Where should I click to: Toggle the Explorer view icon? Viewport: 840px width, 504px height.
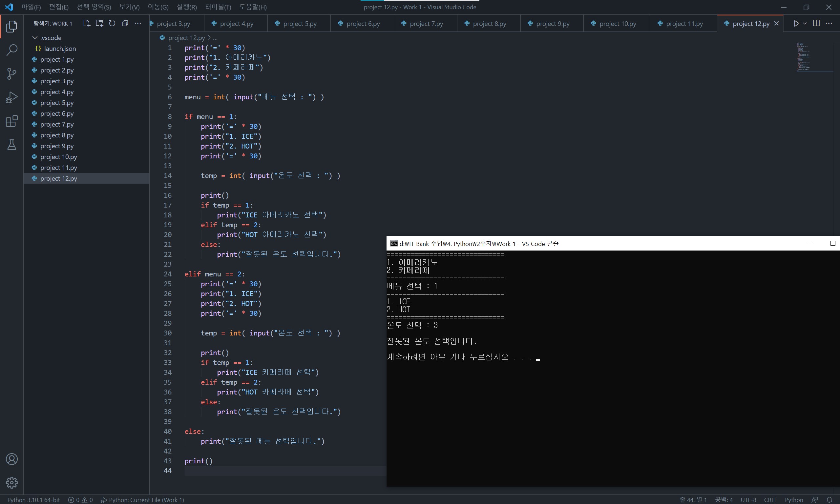(x=11, y=27)
